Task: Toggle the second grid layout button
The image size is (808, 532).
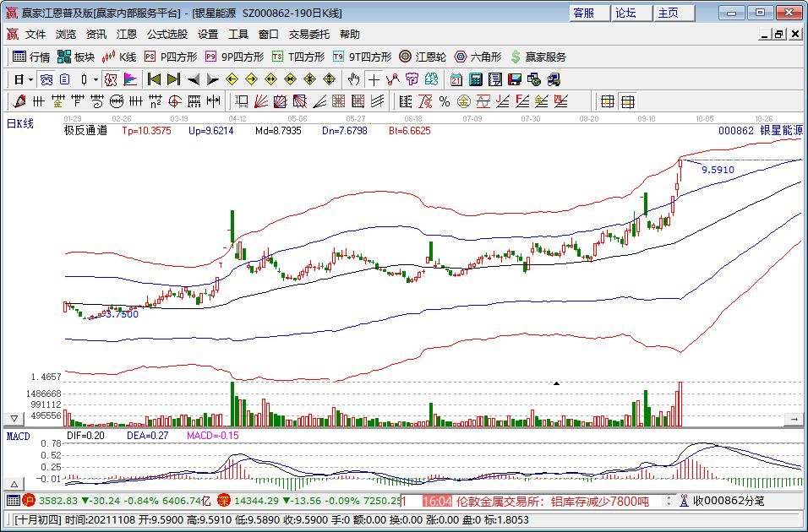Action: 627,102
